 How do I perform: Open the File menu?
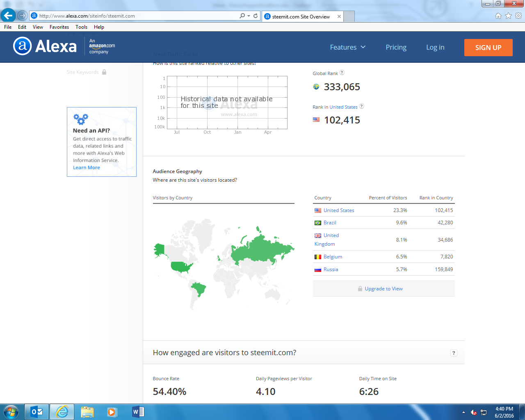(x=8, y=27)
